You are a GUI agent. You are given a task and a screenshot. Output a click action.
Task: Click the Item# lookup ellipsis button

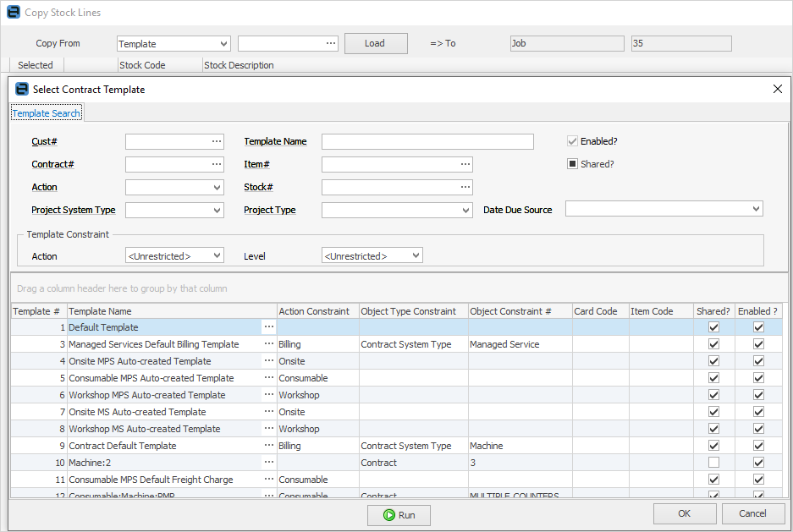pos(465,164)
